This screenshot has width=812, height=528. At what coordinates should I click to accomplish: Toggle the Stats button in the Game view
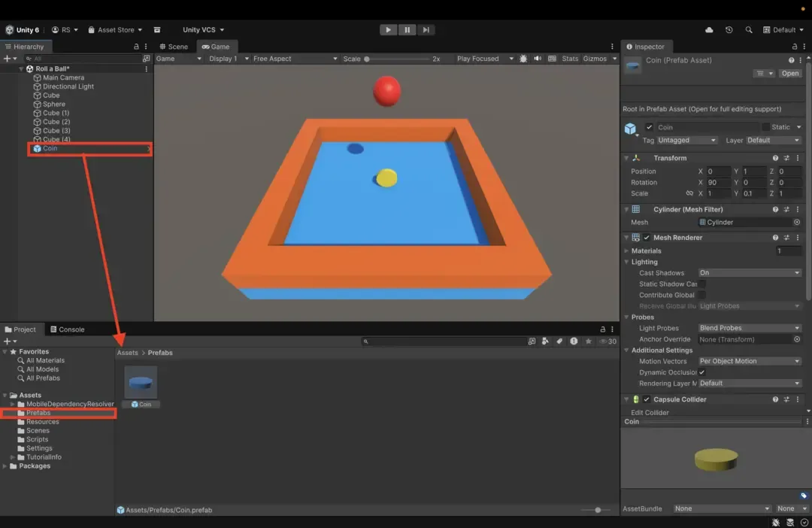coord(570,59)
